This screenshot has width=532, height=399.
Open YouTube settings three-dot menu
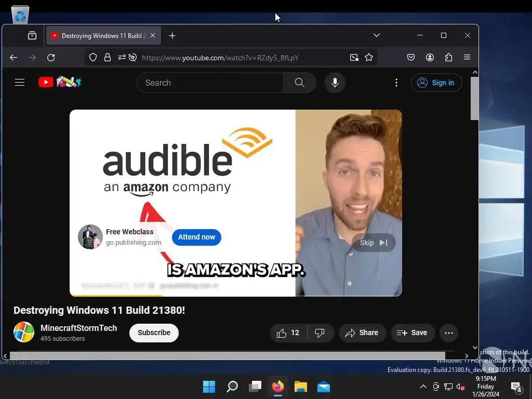[396, 83]
